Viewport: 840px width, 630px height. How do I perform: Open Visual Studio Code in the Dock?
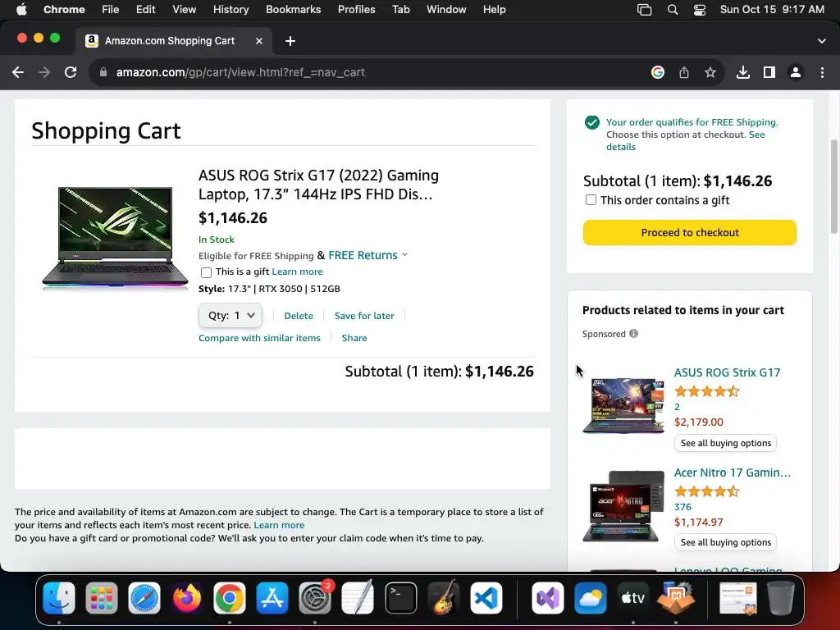(x=486, y=598)
